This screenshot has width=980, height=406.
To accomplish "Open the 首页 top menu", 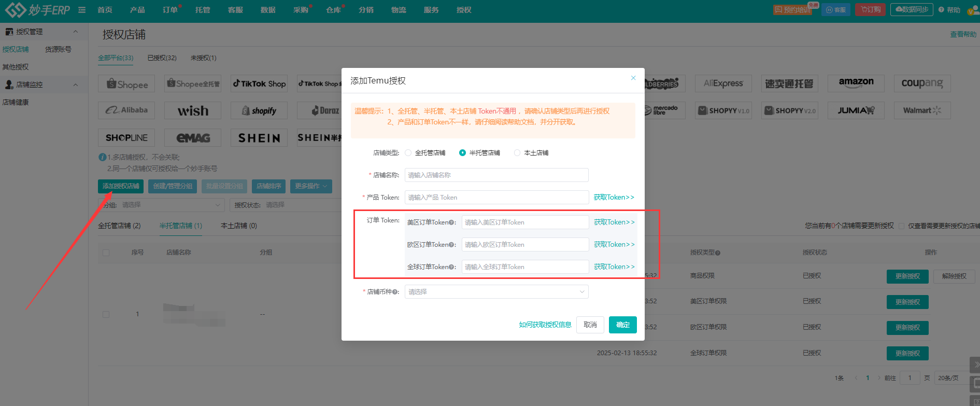I will click(x=105, y=10).
